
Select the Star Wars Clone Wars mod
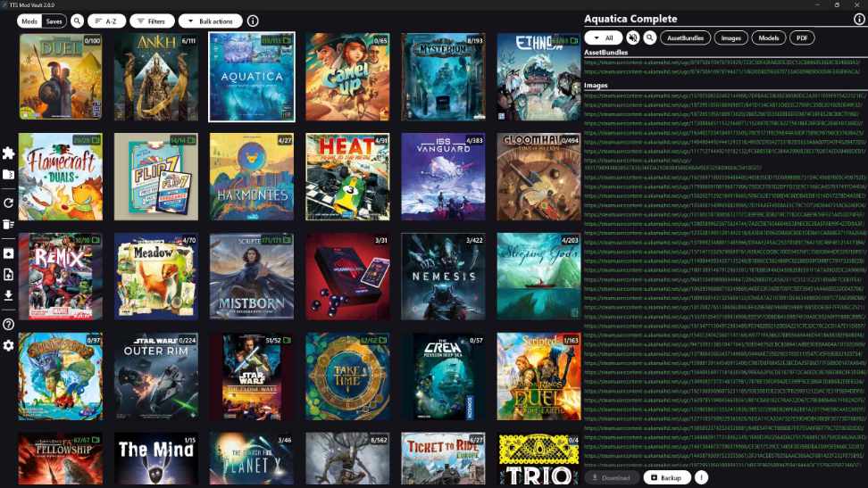(x=252, y=376)
